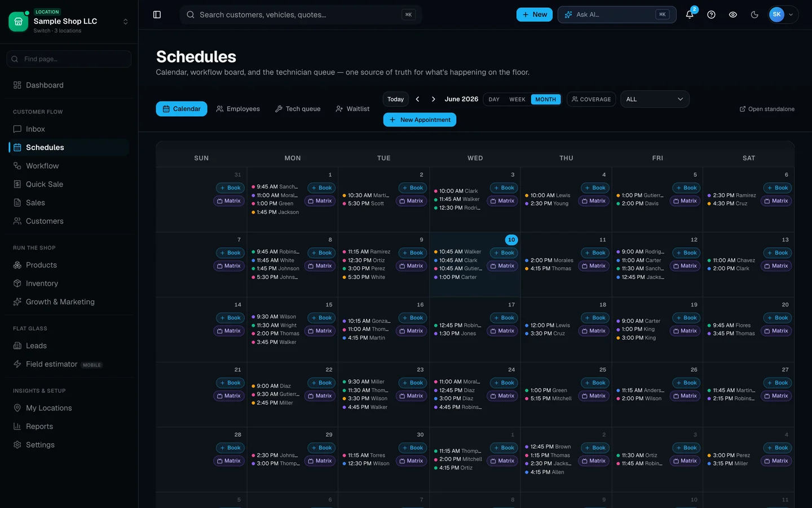Toggle the sidebar collapse icon
The width and height of the screenshot is (812, 508).
pos(157,15)
